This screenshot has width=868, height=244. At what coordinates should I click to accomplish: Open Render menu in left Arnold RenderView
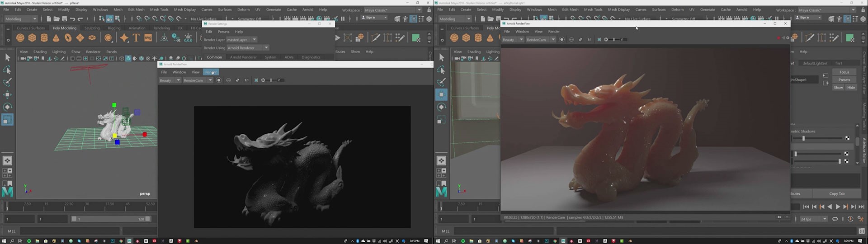(211, 72)
